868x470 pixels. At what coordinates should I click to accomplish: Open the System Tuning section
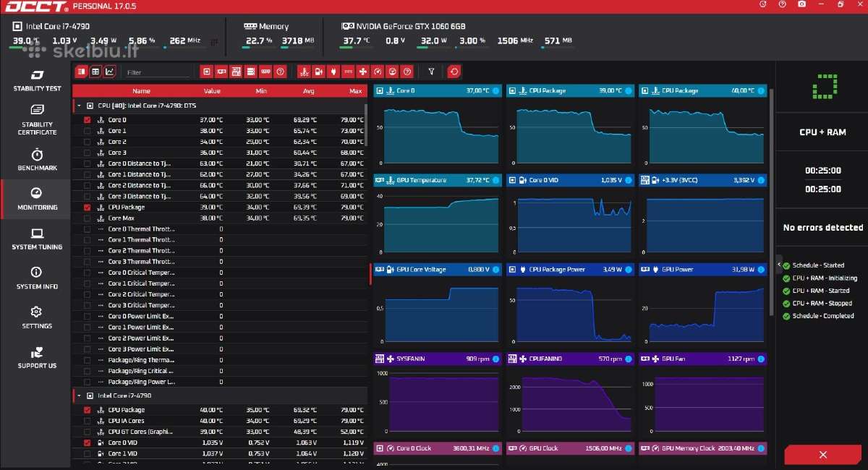[x=37, y=239]
